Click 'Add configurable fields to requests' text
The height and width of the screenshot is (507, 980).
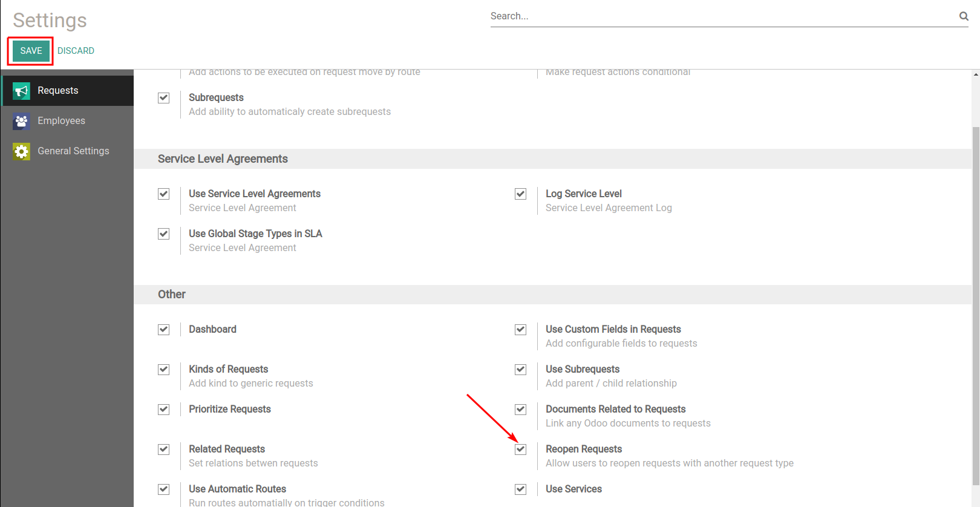tap(621, 344)
